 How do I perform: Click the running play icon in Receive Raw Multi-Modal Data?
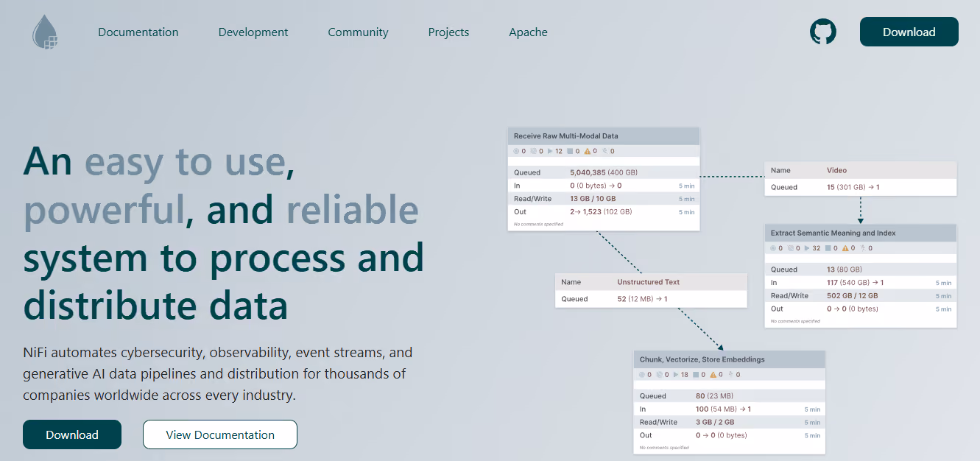(549, 151)
